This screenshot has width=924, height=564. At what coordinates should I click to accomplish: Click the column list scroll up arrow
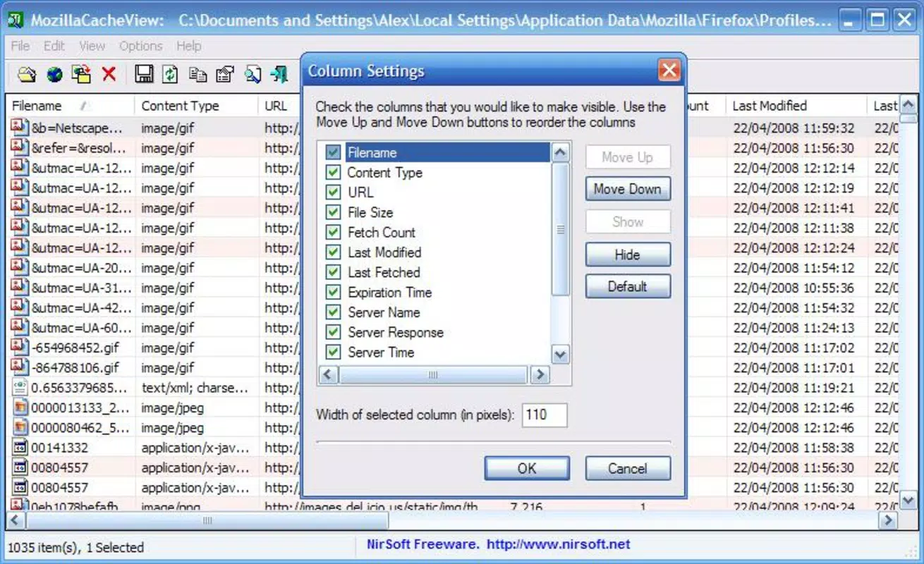pos(560,152)
